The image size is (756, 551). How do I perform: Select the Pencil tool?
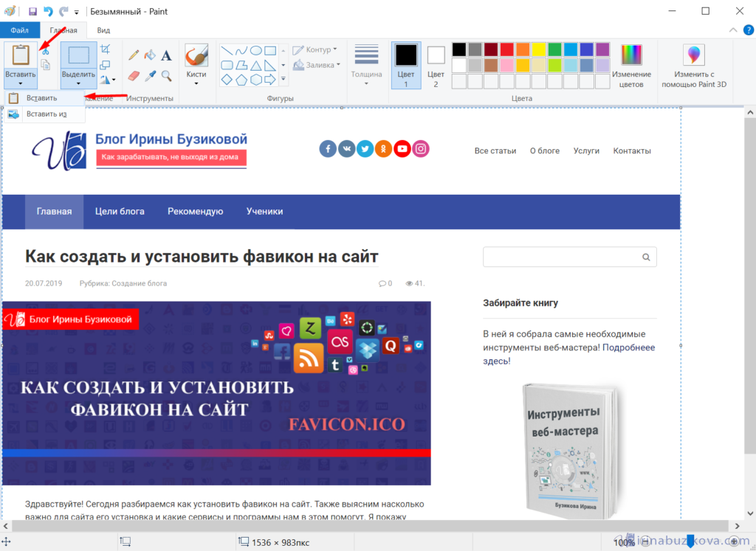(x=134, y=55)
